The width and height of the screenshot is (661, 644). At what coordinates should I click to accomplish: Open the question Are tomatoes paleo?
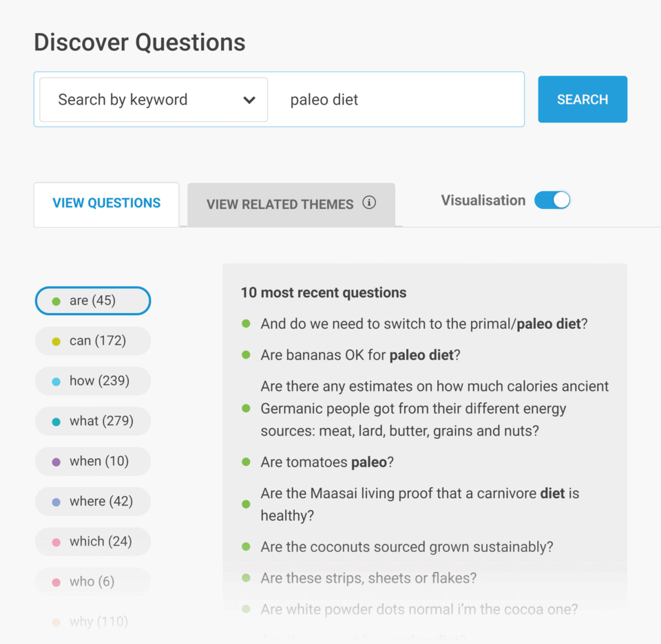click(327, 462)
